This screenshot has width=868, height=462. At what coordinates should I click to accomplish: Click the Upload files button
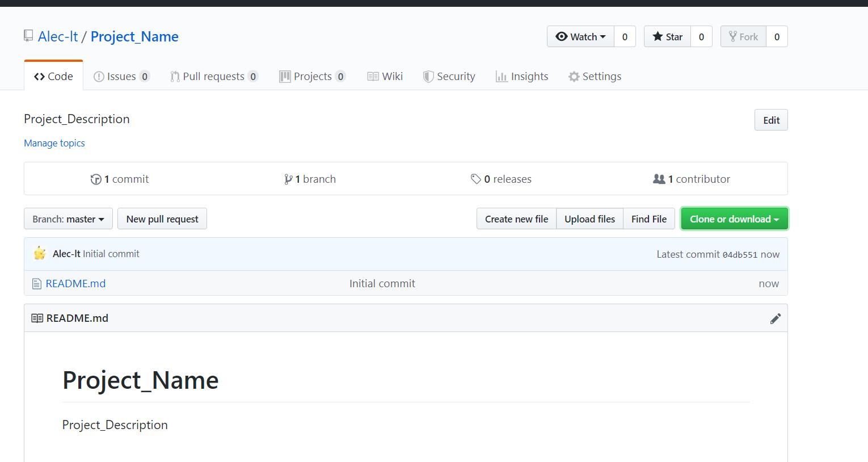click(x=589, y=219)
